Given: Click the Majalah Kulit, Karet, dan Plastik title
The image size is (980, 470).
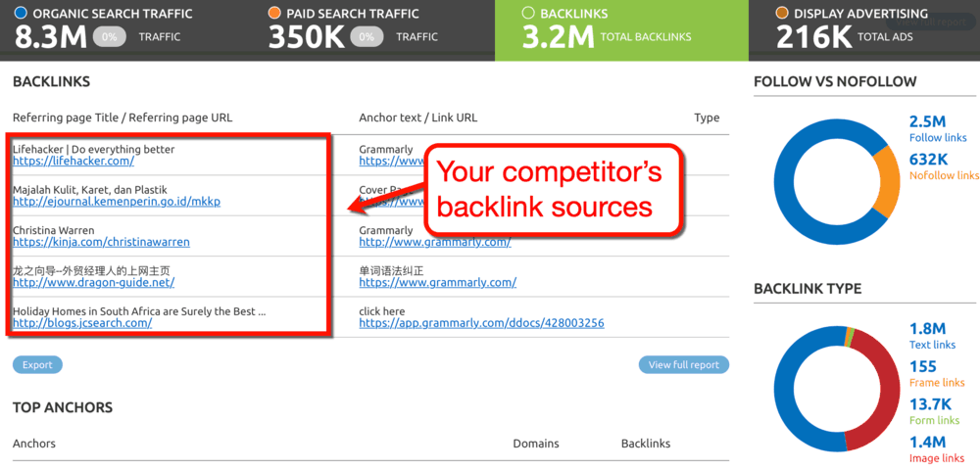Looking at the screenshot, I should coord(90,190).
